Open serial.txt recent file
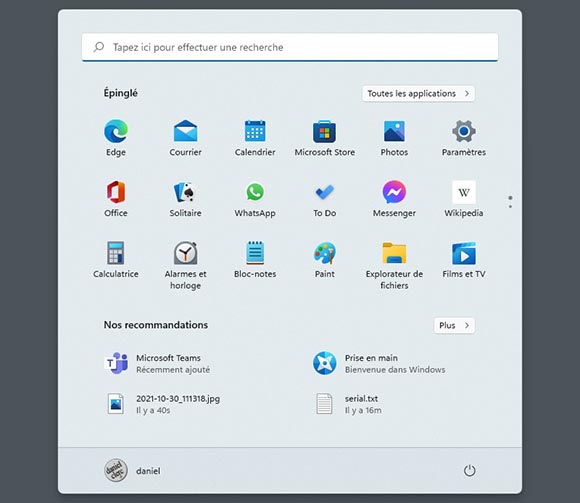Image resolution: width=580 pixels, height=503 pixels. [348, 404]
